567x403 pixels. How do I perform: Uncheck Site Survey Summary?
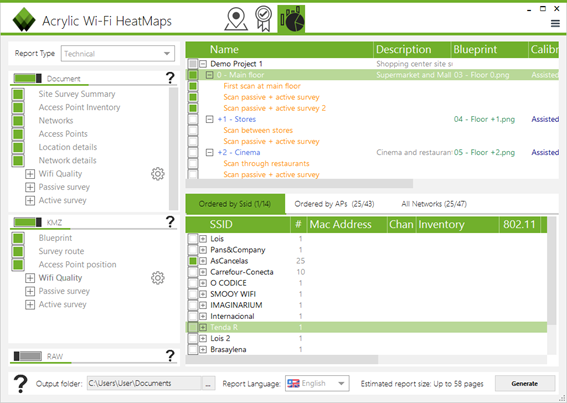coord(18,94)
